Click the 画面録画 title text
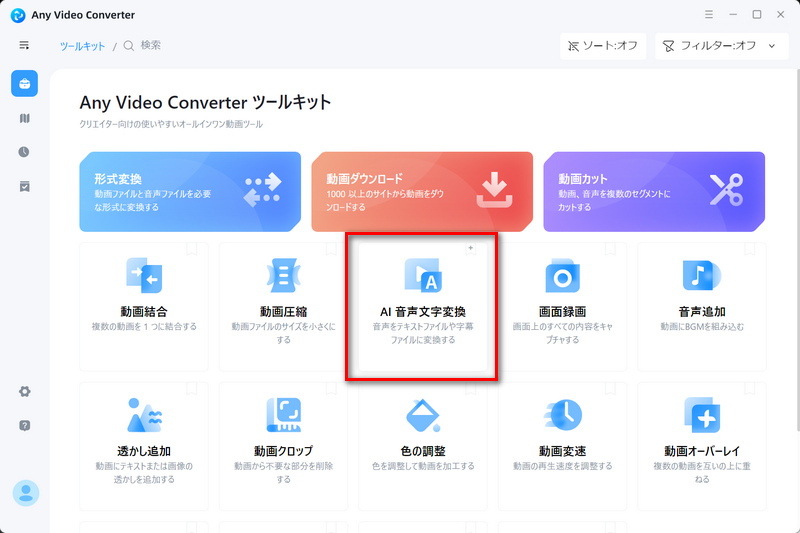800x533 pixels. 562,311
